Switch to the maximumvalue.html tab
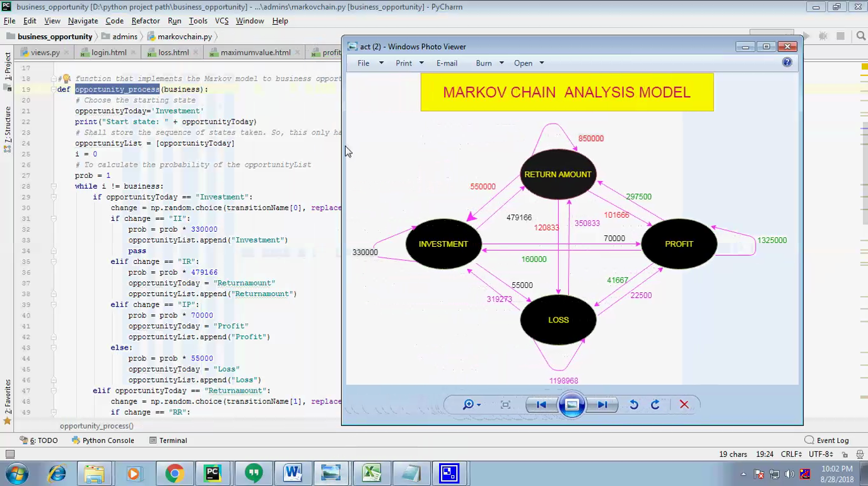 tap(255, 52)
